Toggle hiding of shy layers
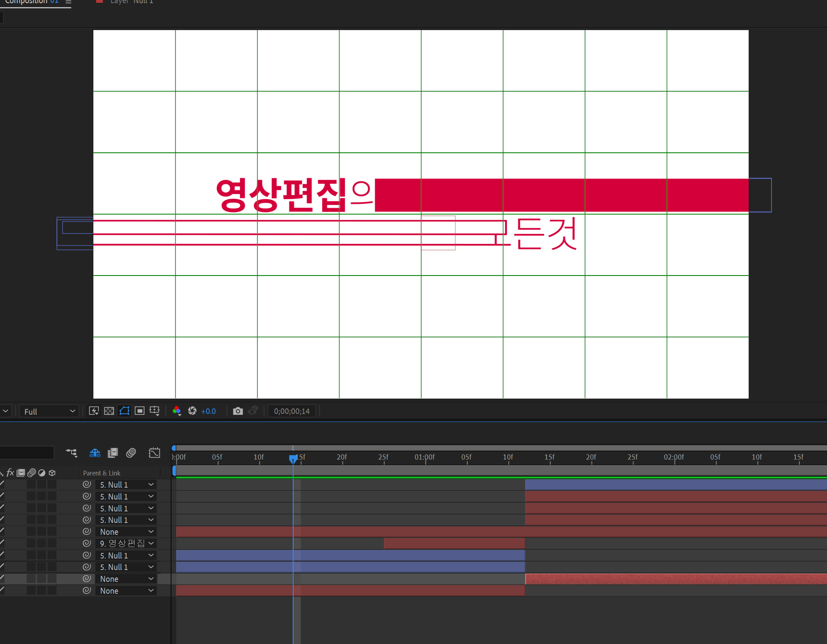827x644 pixels. (95, 452)
